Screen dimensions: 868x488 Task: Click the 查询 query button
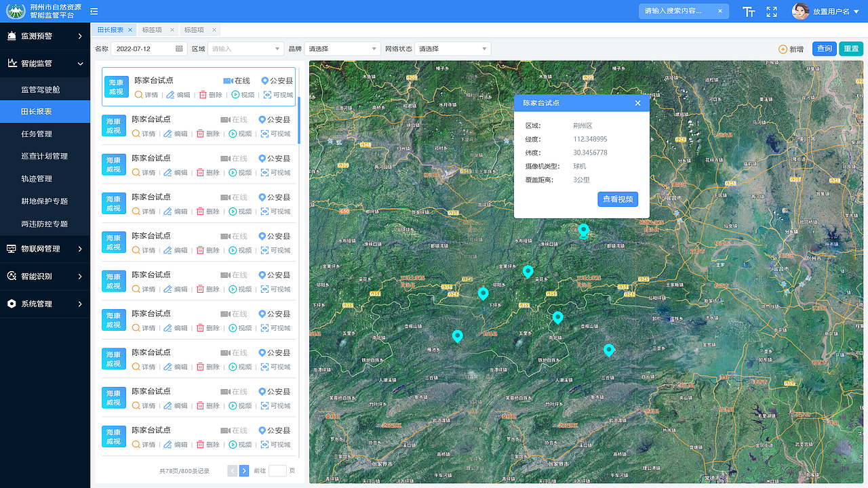point(825,49)
